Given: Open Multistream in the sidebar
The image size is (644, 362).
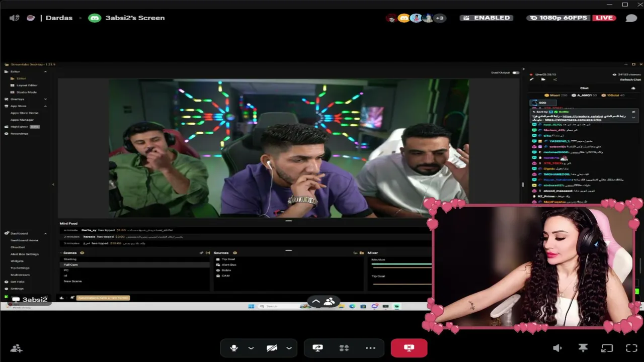Looking at the screenshot, I should [x=20, y=275].
